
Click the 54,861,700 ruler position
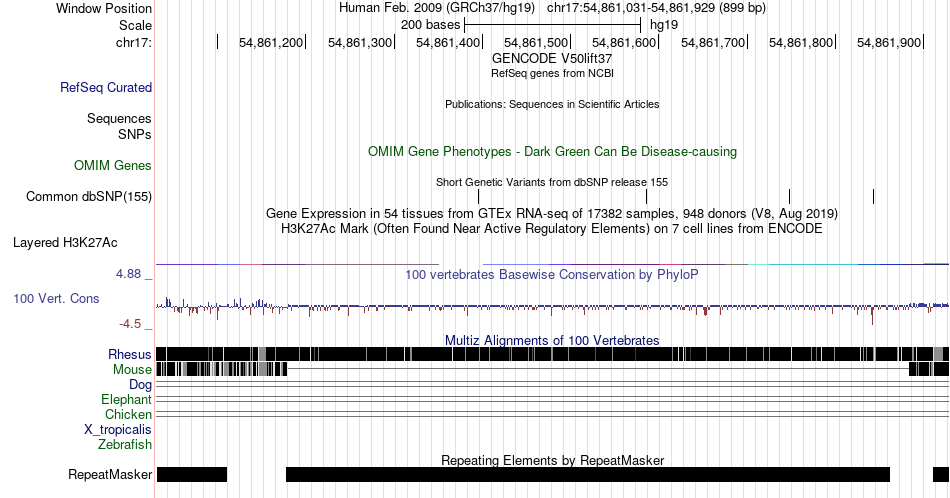(x=713, y=42)
